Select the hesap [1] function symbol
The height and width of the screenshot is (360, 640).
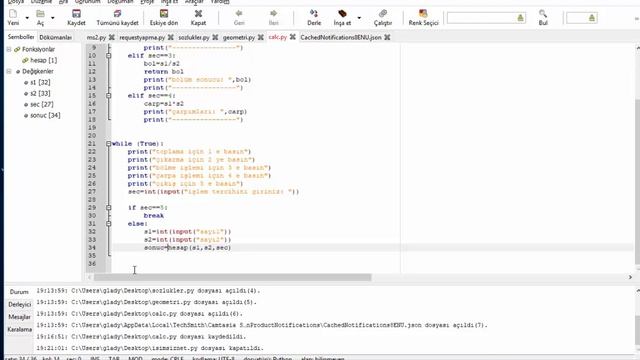click(x=43, y=60)
